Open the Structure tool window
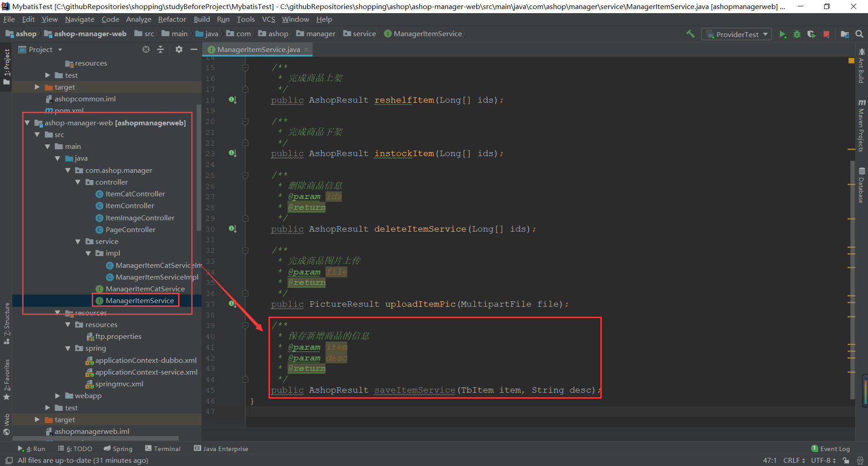The image size is (868, 466). [x=6, y=323]
